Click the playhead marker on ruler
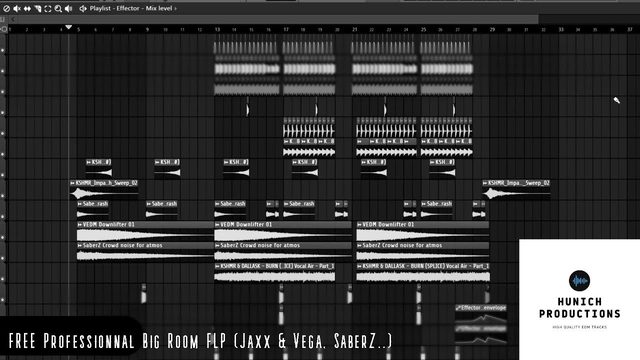Image resolution: width=640 pixels, height=360 pixels. point(69,27)
